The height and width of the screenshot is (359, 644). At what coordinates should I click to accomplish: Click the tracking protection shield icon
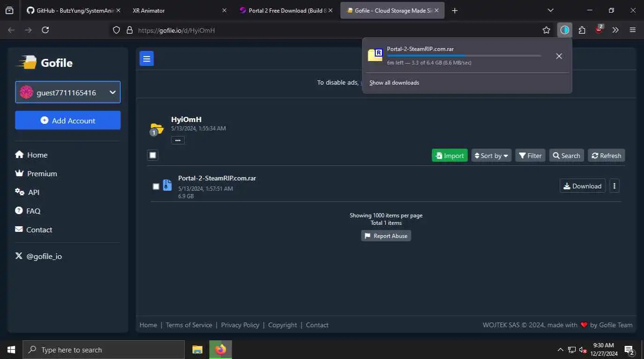[x=117, y=30]
